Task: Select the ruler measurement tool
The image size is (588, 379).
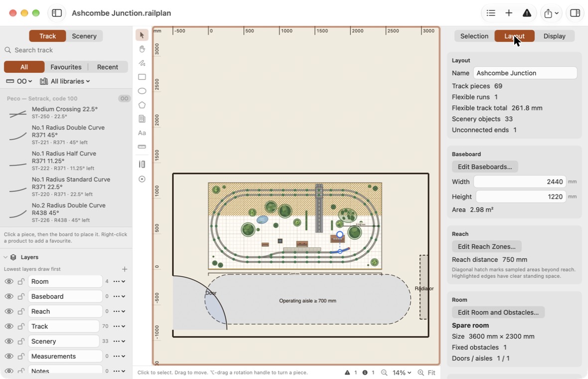Action: pos(142,147)
